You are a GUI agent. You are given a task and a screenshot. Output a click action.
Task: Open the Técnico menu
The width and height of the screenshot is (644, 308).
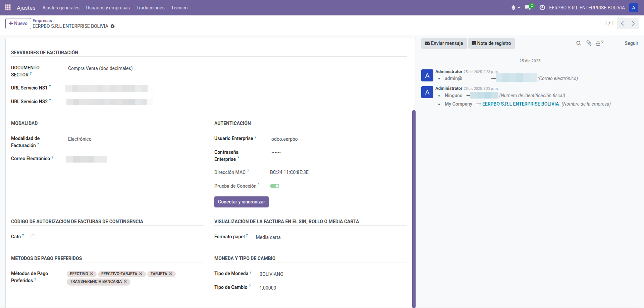pyautogui.click(x=179, y=7)
